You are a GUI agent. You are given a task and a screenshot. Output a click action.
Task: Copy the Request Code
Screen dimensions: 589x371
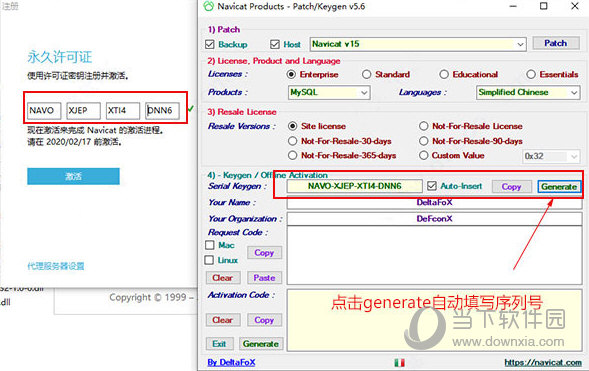click(264, 253)
